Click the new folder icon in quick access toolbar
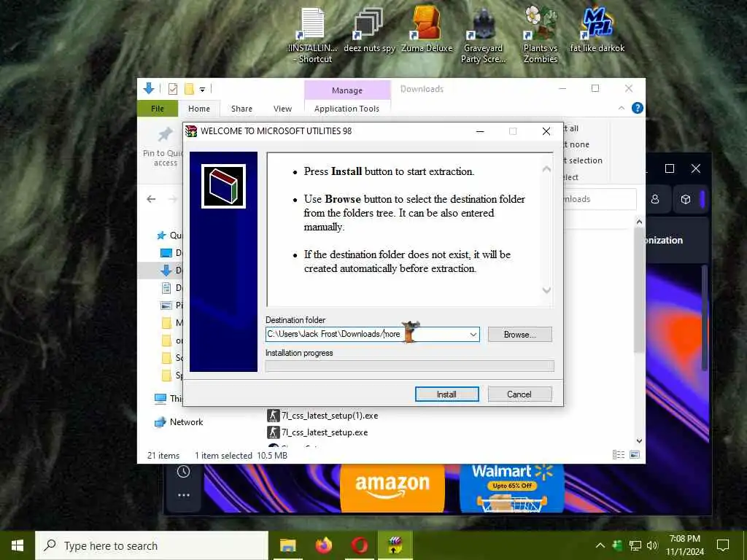This screenshot has height=560, width=747. (x=189, y=88)
